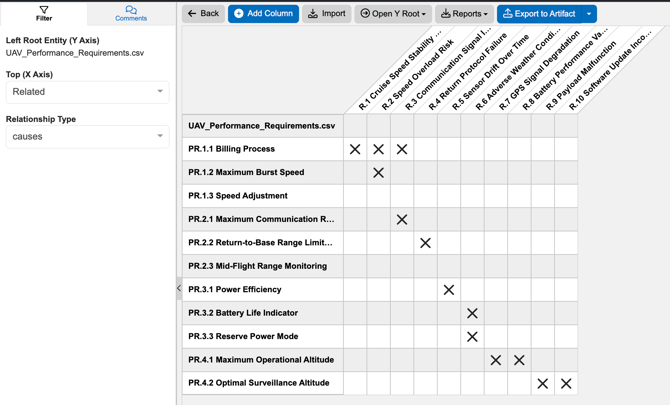Select row PR.1.1 Billing Process

[x=263, y=149]
